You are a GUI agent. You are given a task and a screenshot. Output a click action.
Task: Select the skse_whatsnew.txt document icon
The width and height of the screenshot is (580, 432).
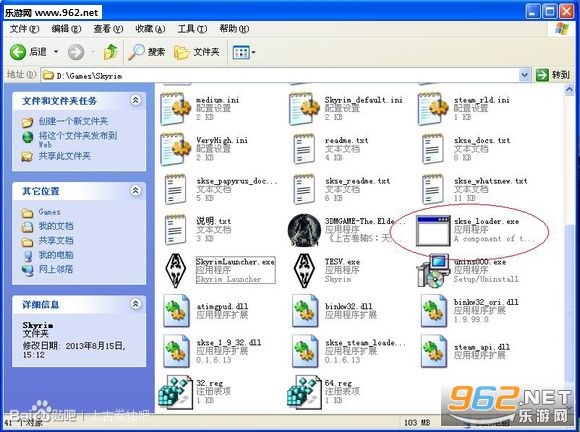433,189
